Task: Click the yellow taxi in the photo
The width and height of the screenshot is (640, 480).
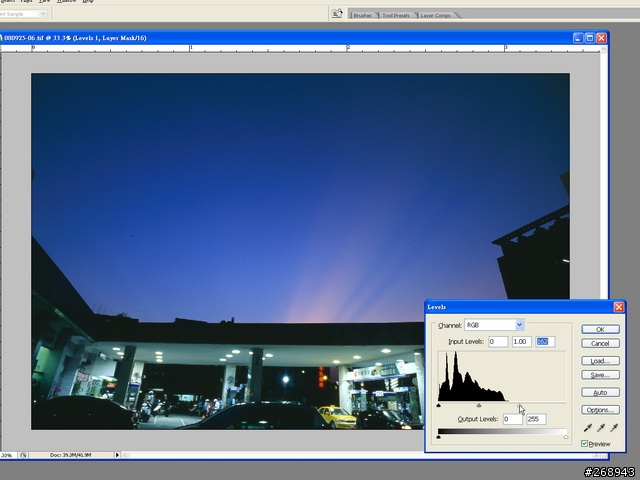Action: [x=337, y=417]
